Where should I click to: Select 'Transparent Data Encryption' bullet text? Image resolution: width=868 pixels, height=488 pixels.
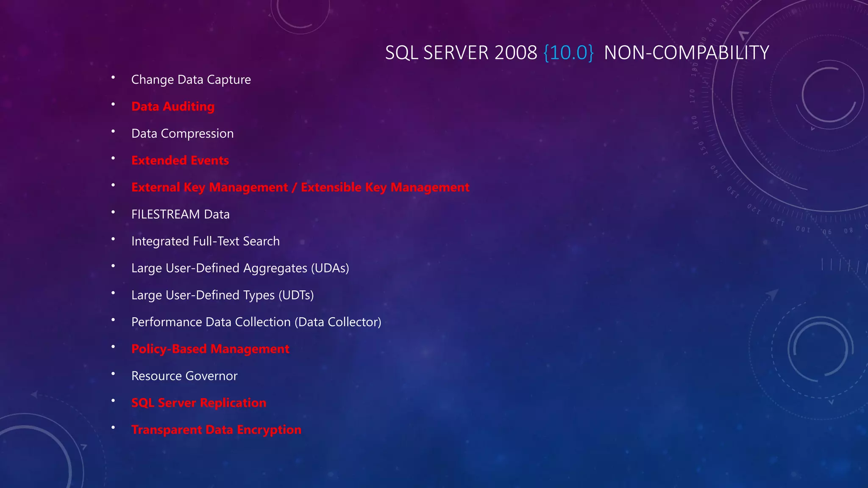point(216,430)
